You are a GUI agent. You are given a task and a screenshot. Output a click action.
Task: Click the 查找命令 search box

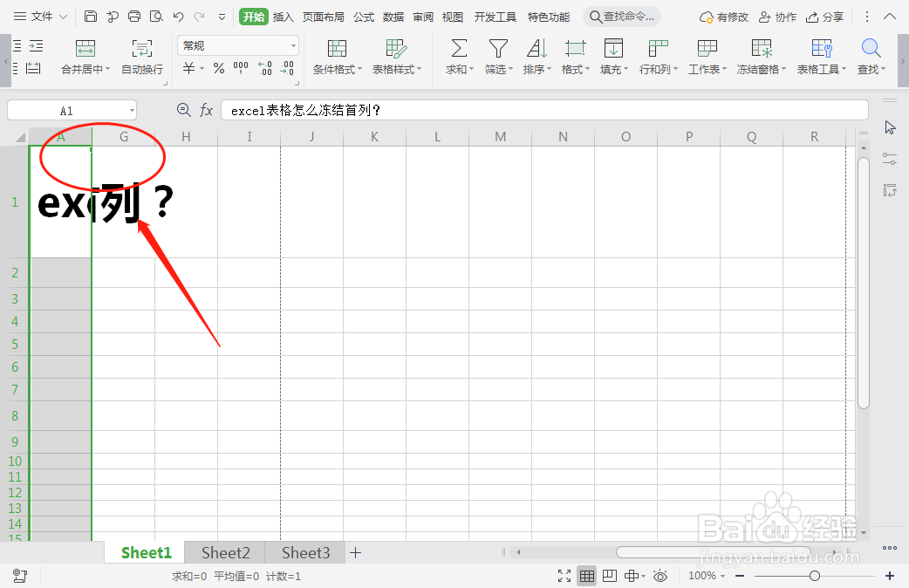[622, 17]
